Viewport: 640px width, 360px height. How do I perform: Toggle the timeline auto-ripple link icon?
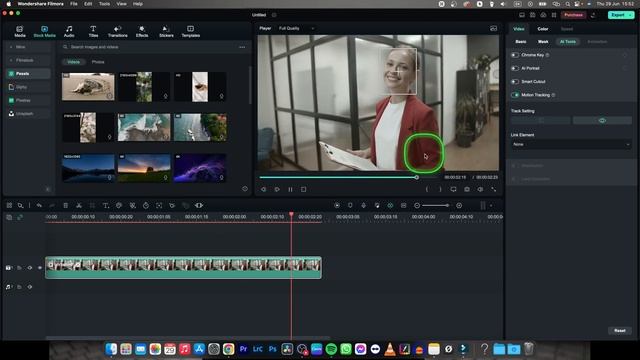[x=20, y=217]
